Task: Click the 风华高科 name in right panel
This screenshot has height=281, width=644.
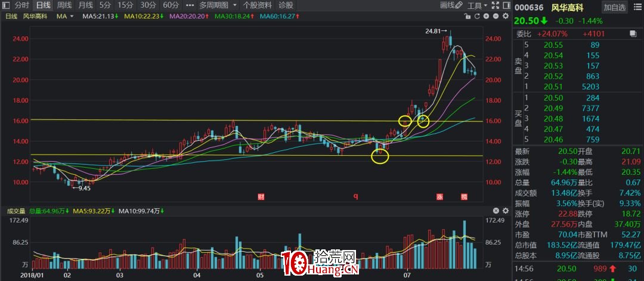Action: point(567,7)
